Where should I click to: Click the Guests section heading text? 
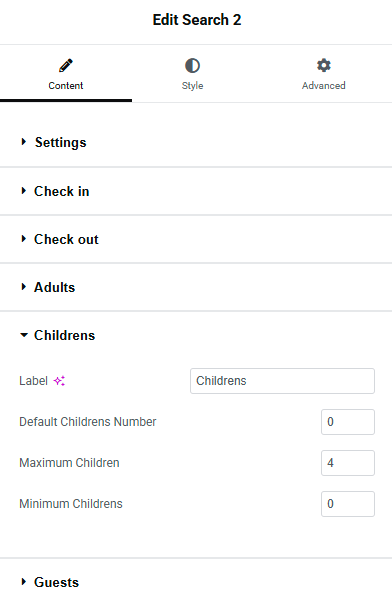point(56,582)
